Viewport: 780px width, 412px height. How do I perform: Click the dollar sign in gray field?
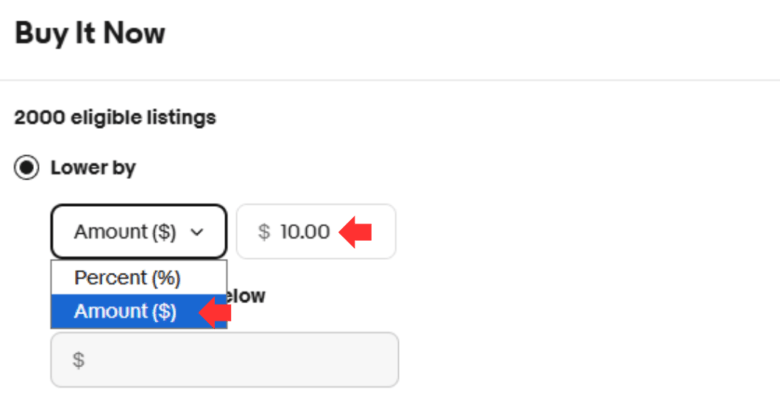point(78,360)
